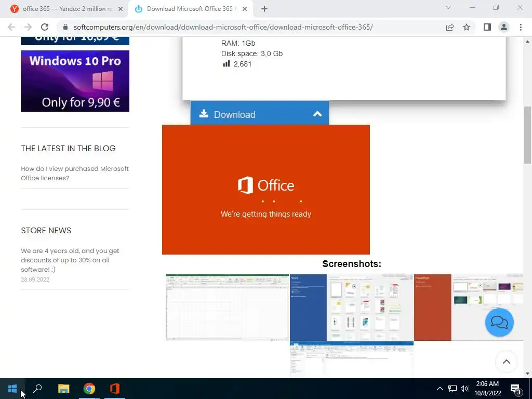Open the Chrome three-dot menu
The width and height of the screenshot is (532, 399).
click(521, 27)
